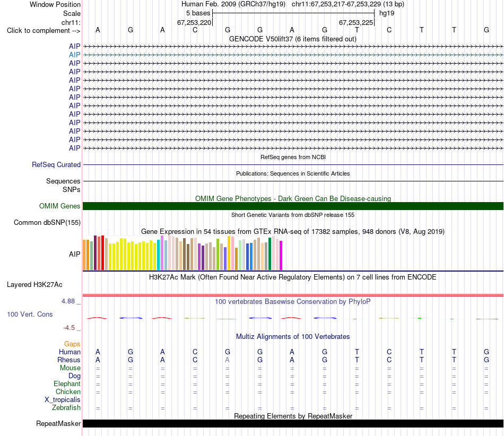This screenshot has width=504, height=436.
Task: Click the cyan bar in the GTEx chart
Action: [x=158, y=255]
